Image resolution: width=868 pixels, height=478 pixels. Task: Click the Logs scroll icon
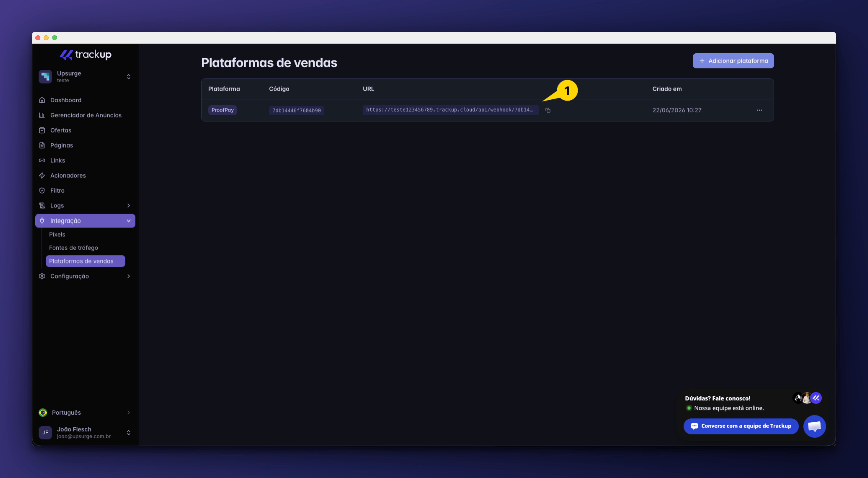click(42, 205)
